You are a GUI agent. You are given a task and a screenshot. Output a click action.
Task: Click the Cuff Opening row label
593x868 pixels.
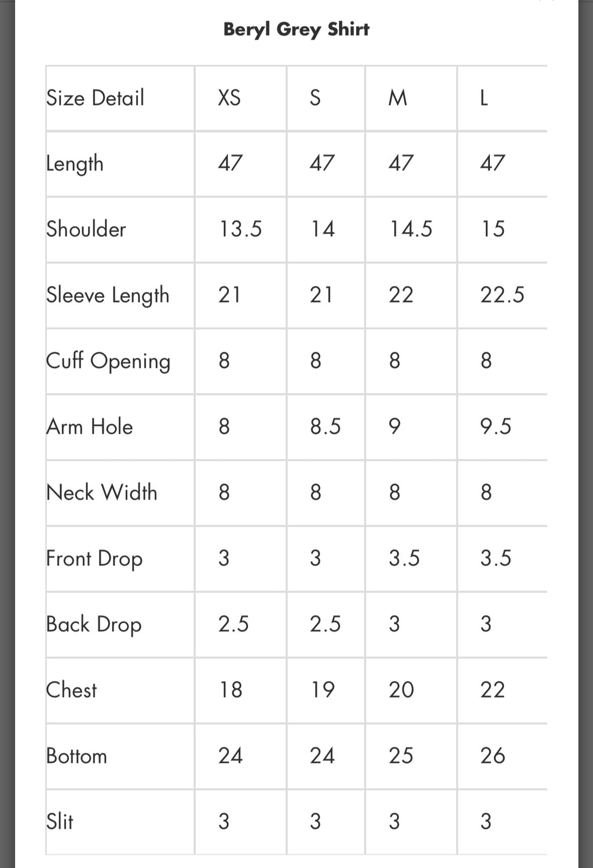(108, 361)
